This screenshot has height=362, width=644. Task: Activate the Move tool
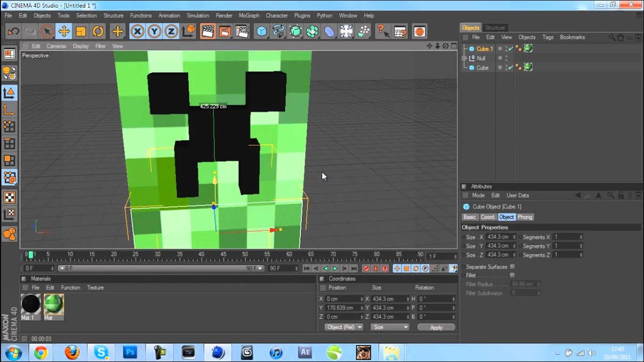64,32
